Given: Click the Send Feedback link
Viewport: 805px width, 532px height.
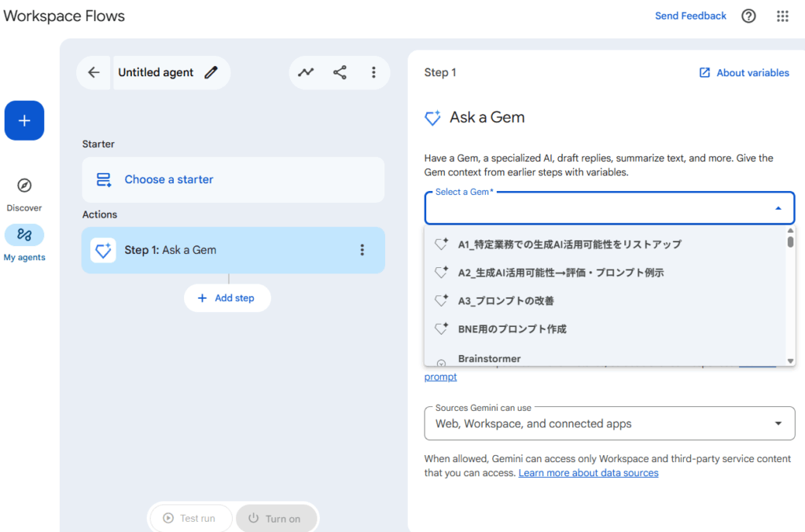Looking at the screenshot, I should (690, 16).
